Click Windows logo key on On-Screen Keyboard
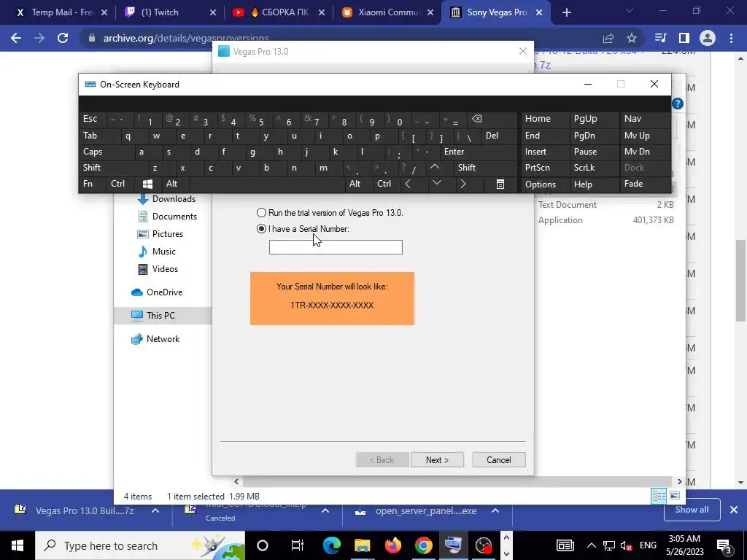The width and height of the screenshot is (747, 560). coord(147,184)
